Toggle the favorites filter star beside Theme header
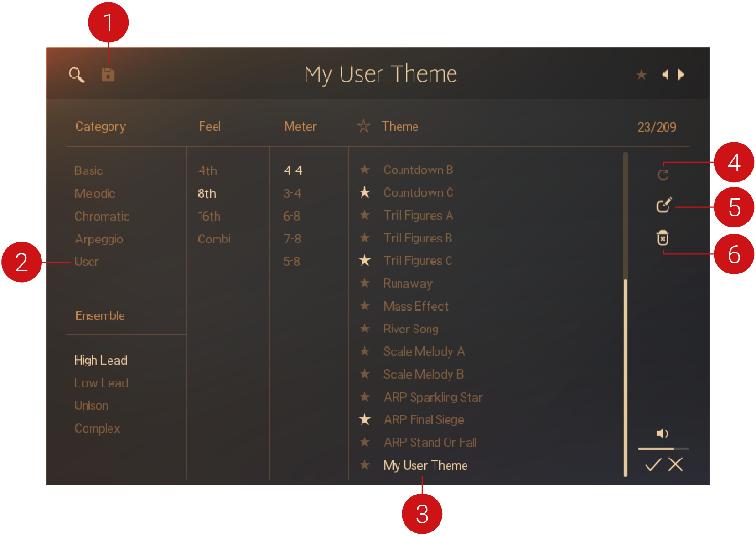The width and height of the screenshot is (756, 536). pyautogui.click(x=364, y=126)
